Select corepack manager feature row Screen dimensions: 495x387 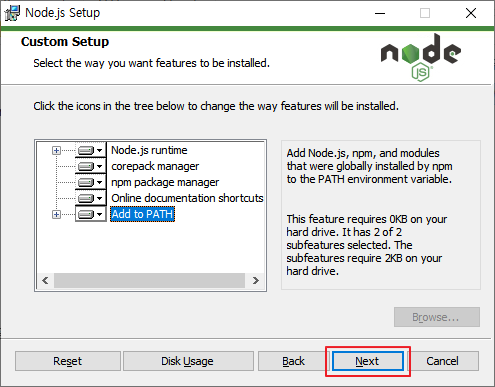pos(155,166)
